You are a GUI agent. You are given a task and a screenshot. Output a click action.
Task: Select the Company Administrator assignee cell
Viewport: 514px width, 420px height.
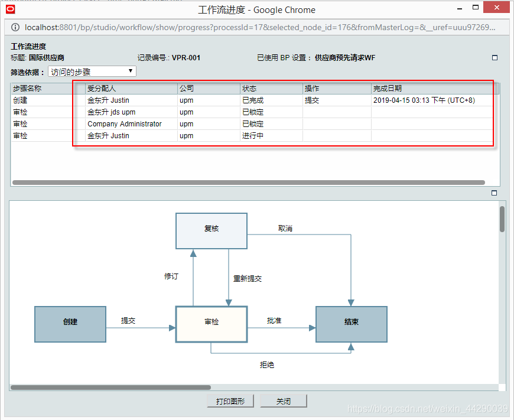point(131,124)
